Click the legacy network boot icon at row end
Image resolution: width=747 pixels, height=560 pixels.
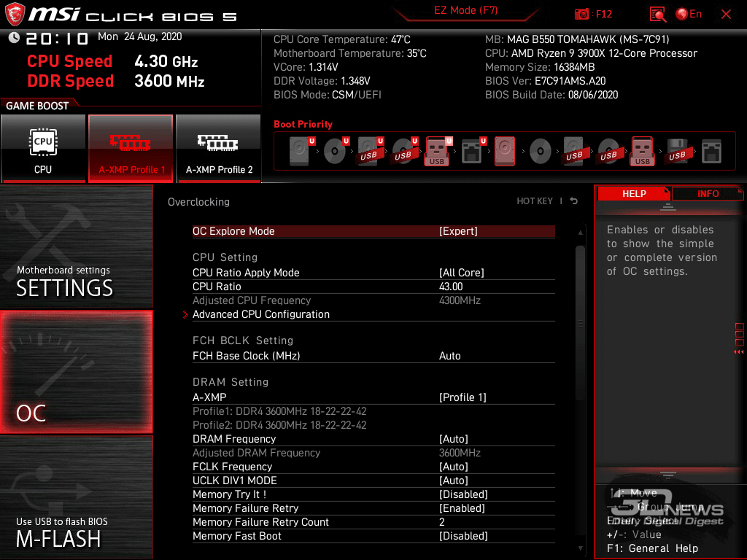[x=712, y=151]
